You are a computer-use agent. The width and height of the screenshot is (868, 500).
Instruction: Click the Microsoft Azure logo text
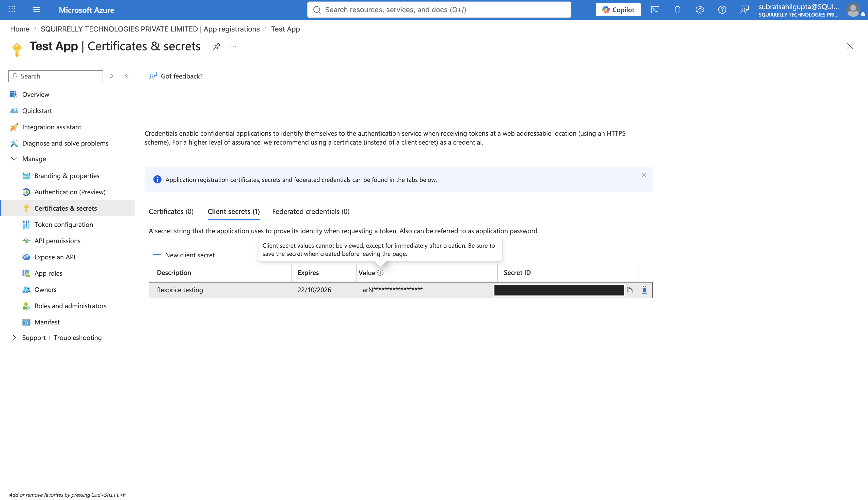87,10
